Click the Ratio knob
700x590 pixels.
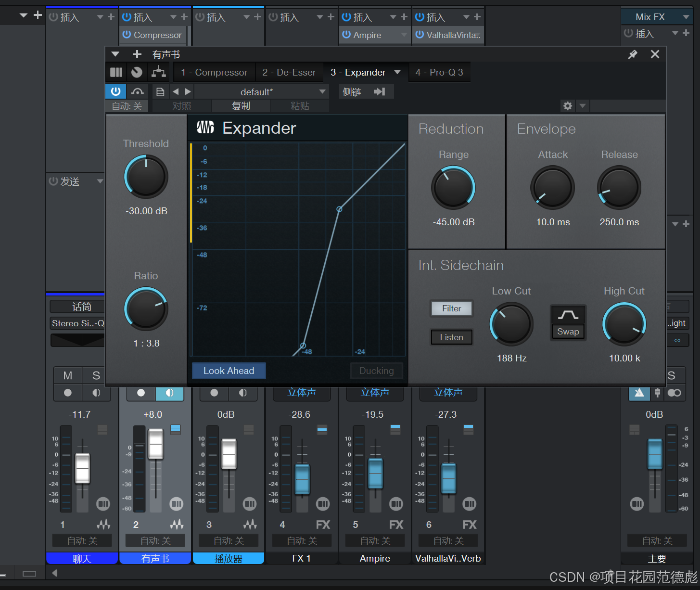(x=146, y=309)
